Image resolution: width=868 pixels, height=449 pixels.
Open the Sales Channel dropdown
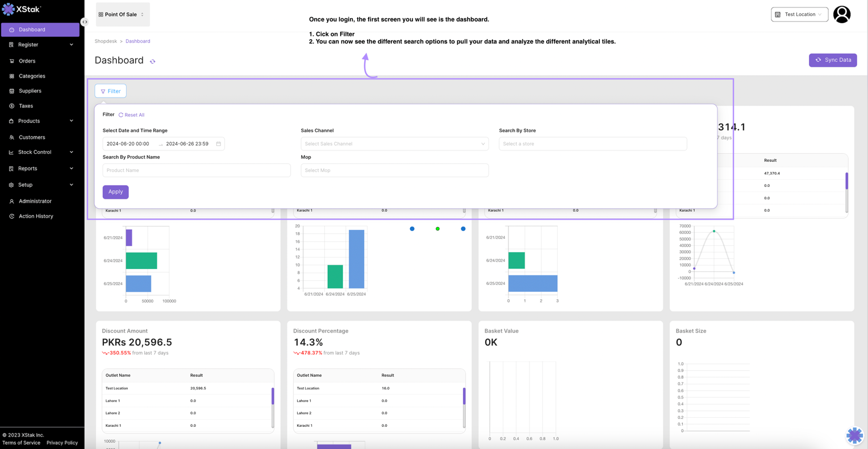coord(394,144)
